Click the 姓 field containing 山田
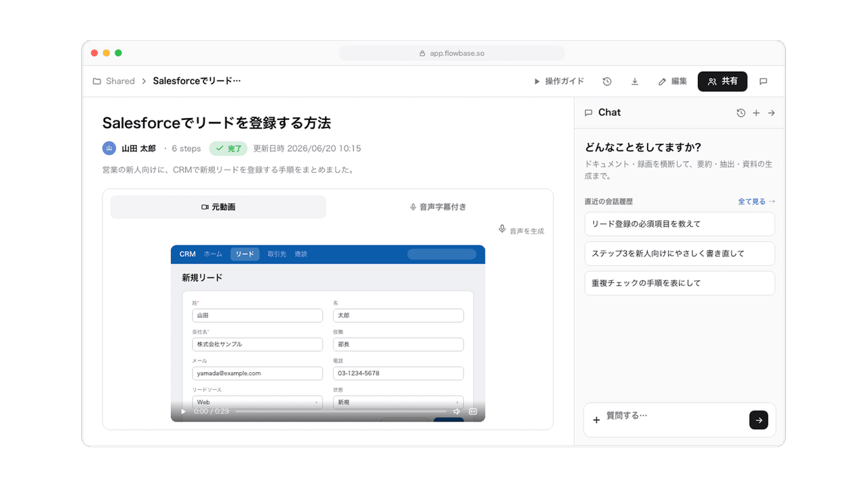868x488 pixels. click(x=258, y=315)
